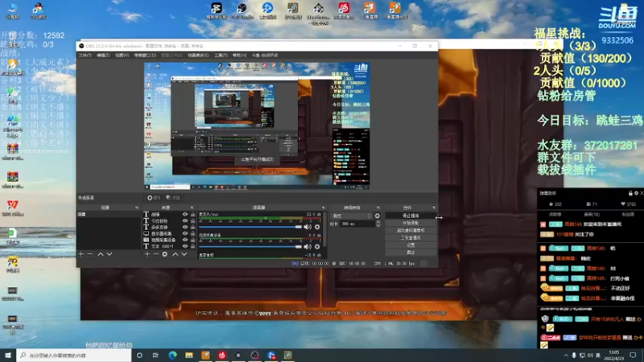Pop out the Scenes dock panel
Image resolution: width=644 pixels, height=362 pixels.
coord(137,208)
